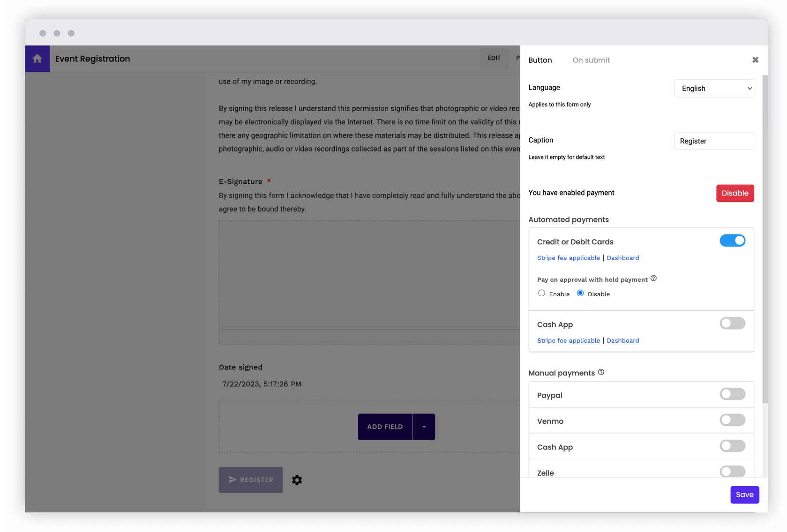Screen dimensions: 787x532
Task: Click the Save button
Action: click(744, 495)
